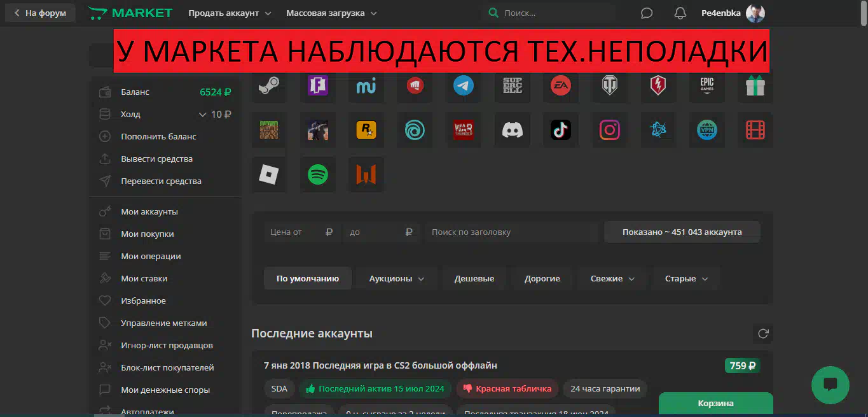
Task: Choose the Minecraft accounts category
Action: 269,130
